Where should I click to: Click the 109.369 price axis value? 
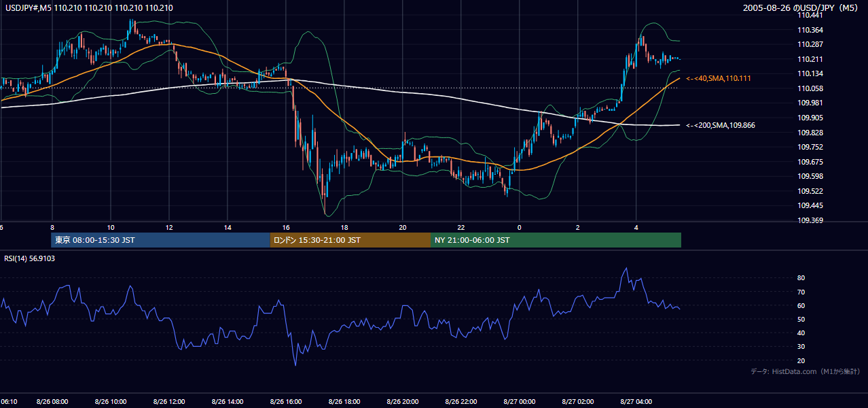(810, 220)
